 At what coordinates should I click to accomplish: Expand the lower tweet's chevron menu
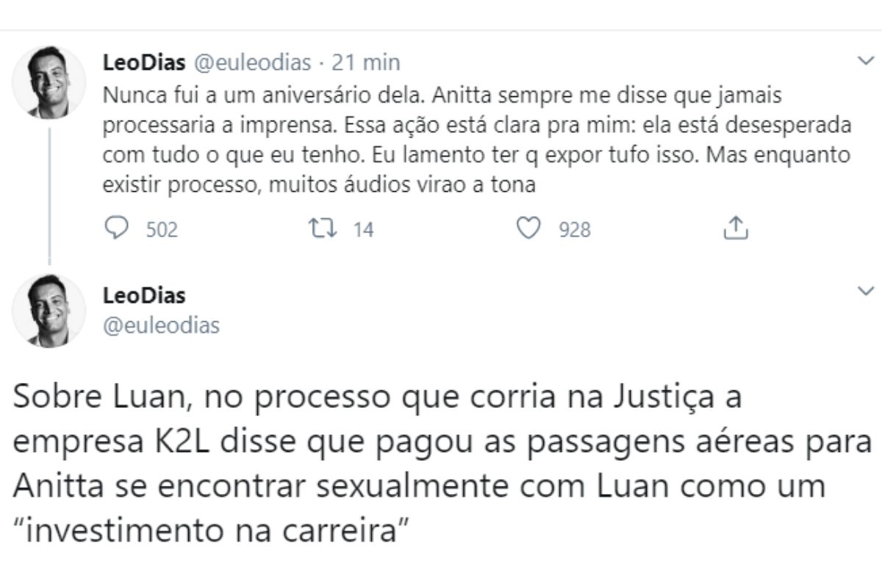click(865, 292)
